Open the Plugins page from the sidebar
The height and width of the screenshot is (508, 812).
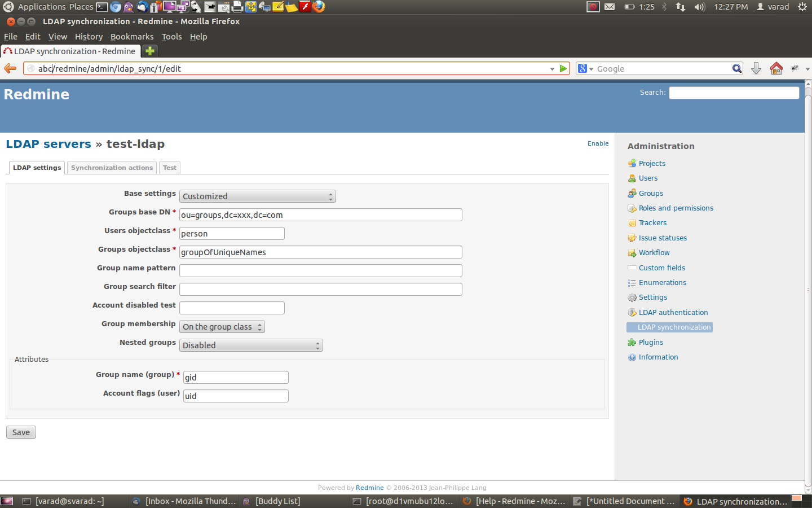pos(632,342)
